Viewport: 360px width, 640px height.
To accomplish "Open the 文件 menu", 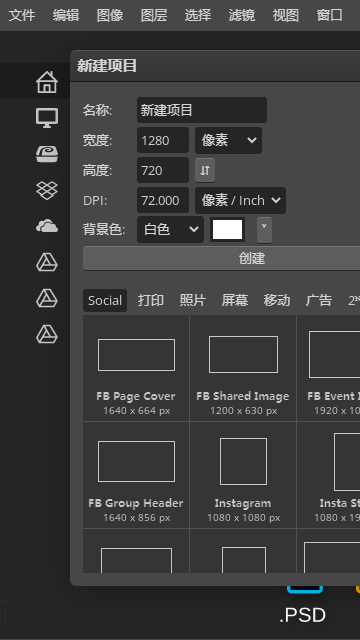I will point(22,16).
